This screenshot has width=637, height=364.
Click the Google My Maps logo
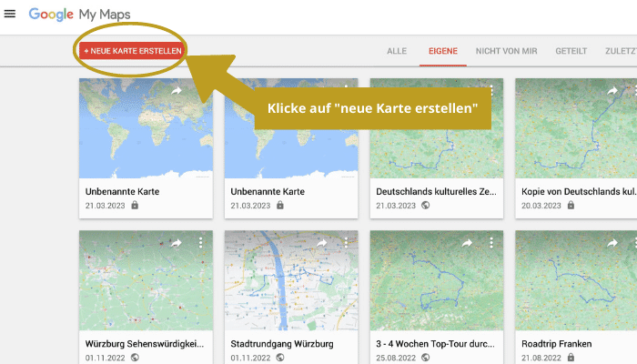80,15
